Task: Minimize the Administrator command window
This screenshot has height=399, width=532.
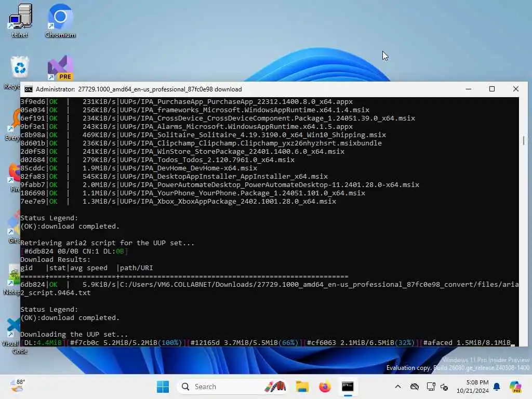Action: (x=469, y=89)
